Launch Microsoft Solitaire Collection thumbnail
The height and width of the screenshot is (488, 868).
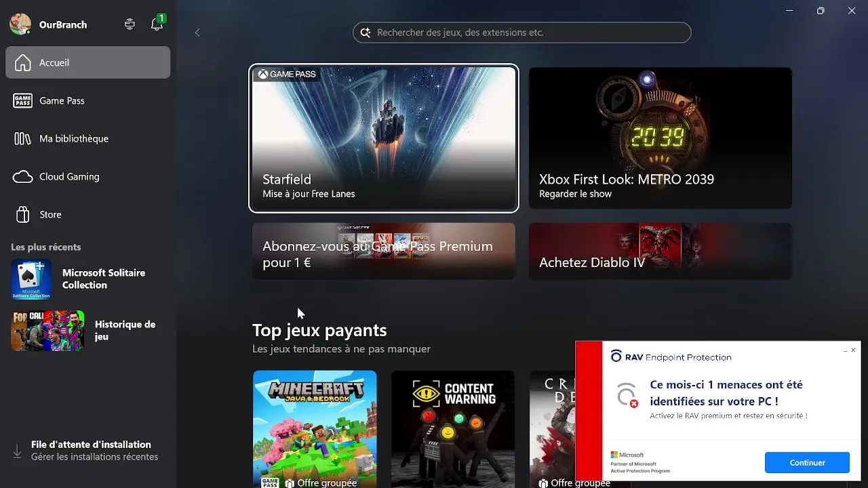click(x=31, y=279)
